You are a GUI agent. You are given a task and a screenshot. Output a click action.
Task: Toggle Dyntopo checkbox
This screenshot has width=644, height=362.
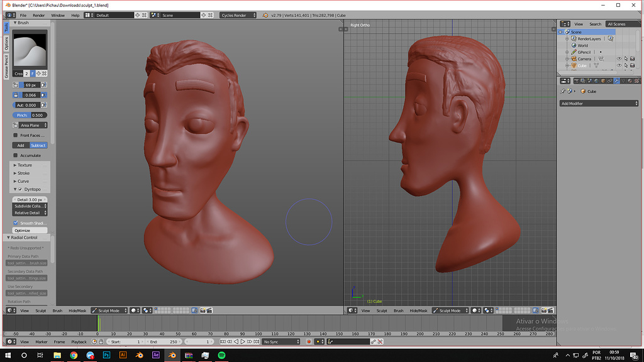(x=20, y=189)
